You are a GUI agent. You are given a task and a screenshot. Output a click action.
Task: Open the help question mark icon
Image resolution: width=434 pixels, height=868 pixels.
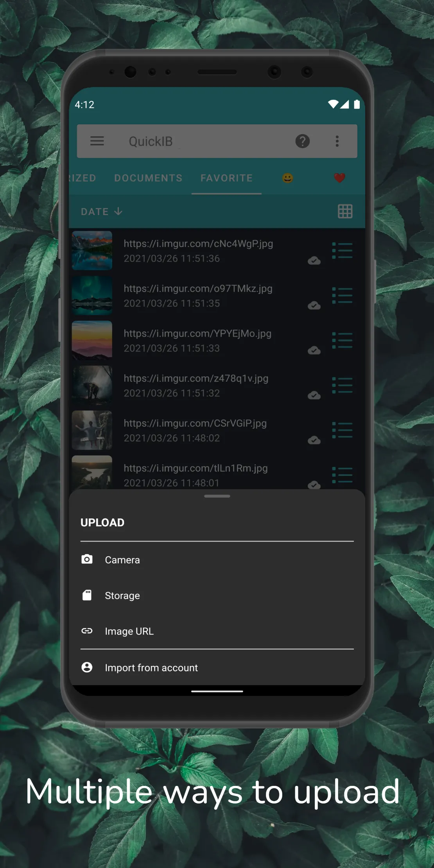tap(302, 141)
